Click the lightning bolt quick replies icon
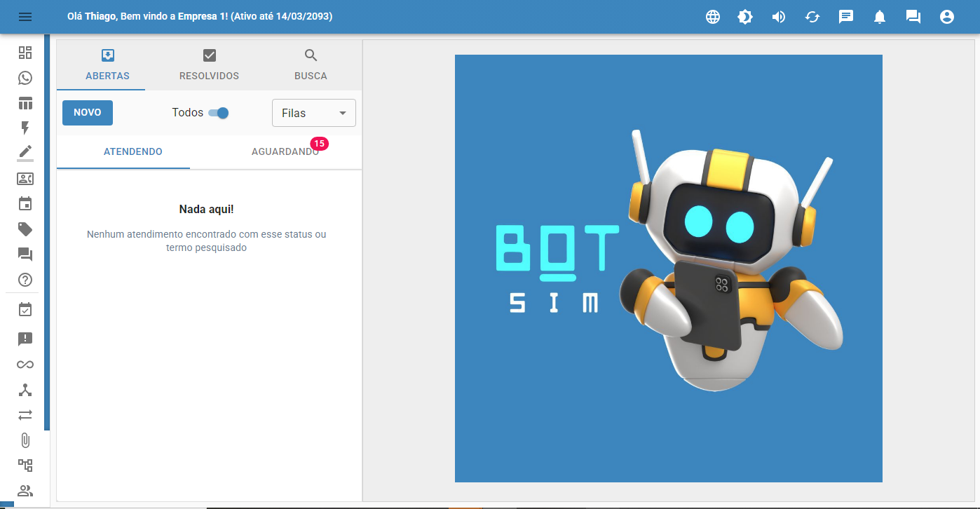The width and height of the screenshot is (980, 509). (25, 128)
